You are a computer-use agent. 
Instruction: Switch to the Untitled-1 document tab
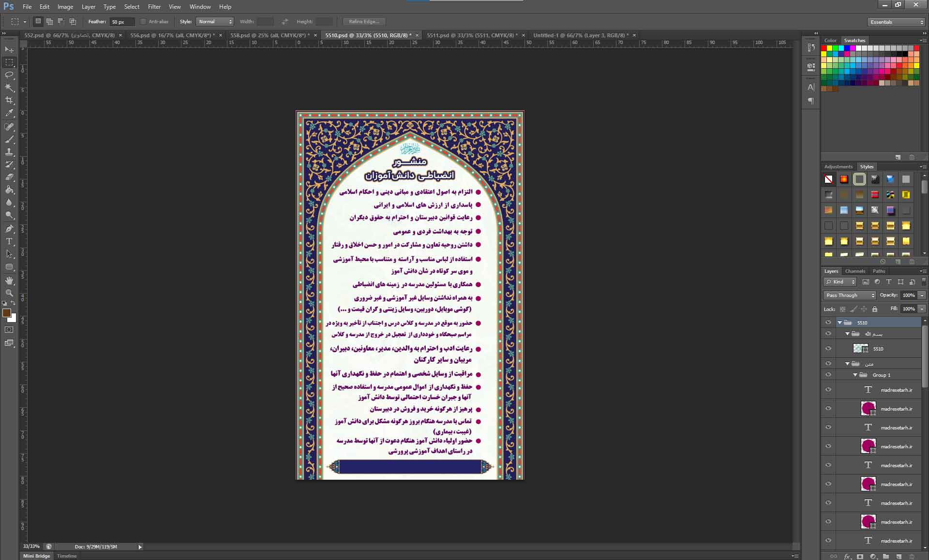[581, 35]
